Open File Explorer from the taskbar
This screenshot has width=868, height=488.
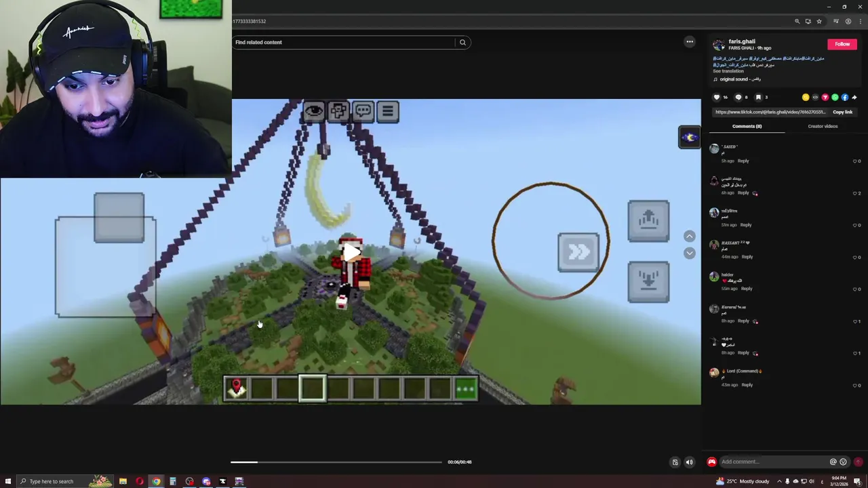click(x=123, y=481)
